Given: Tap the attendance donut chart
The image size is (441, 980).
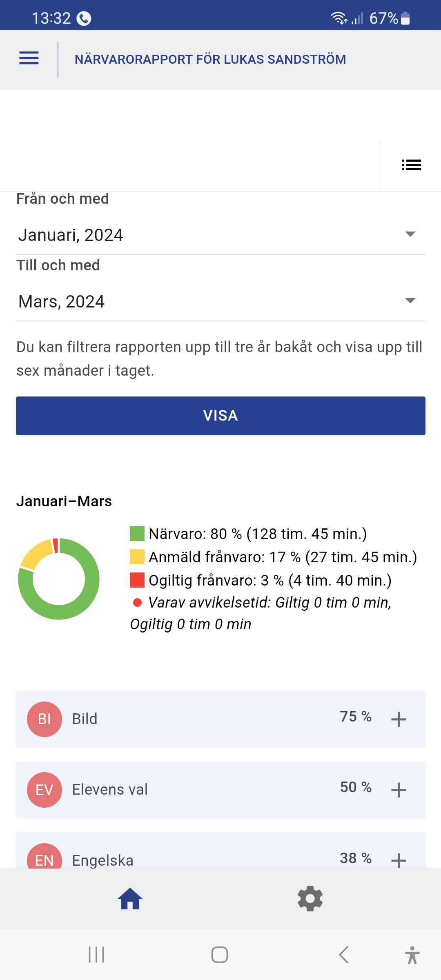Looking at the screenshot, I should coord(59,579).
